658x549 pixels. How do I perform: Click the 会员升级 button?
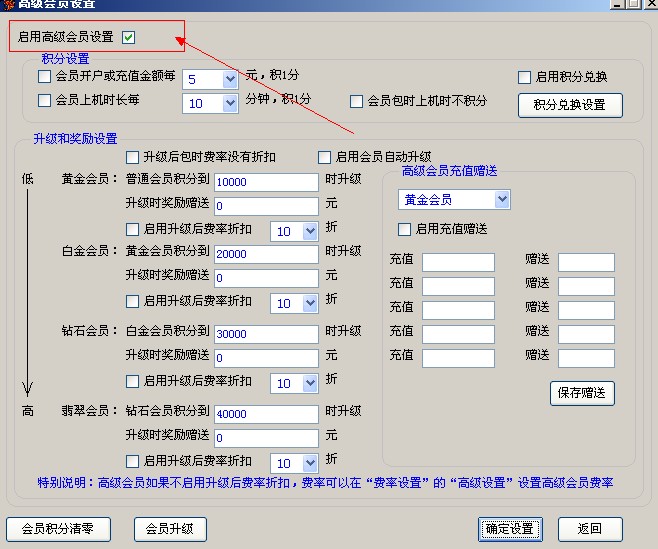tap(170, 529)
